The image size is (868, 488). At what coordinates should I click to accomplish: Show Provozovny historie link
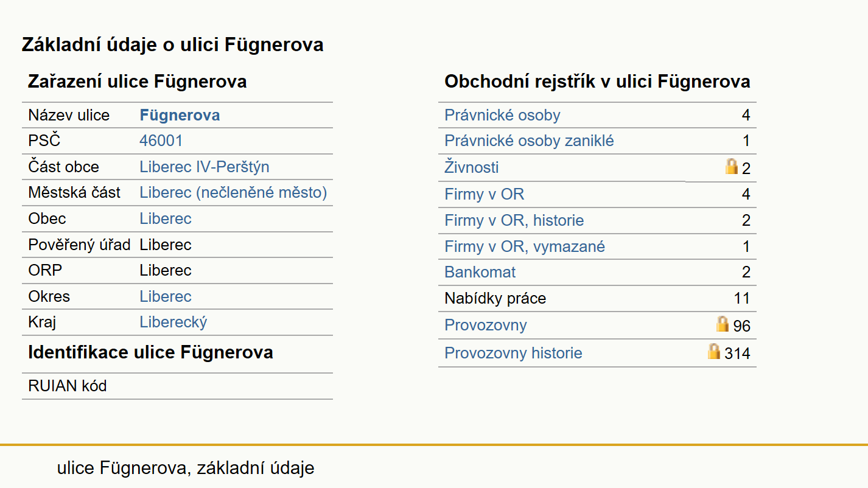(x=513, y=353)
